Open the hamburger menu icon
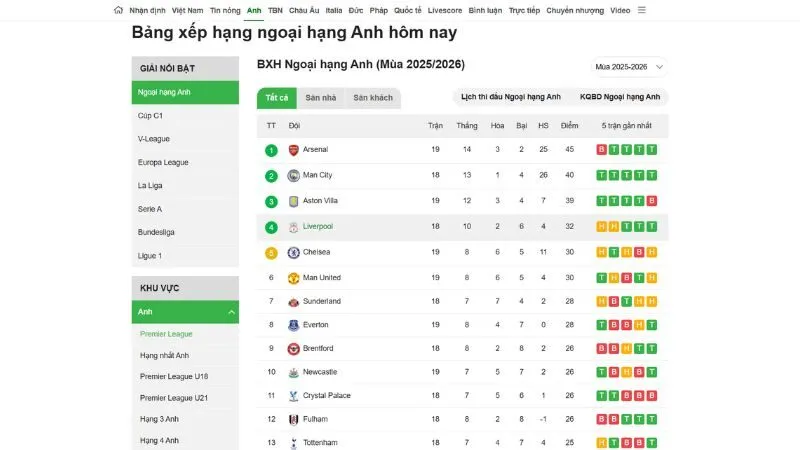Screen dimensions: 800x450 642,10
